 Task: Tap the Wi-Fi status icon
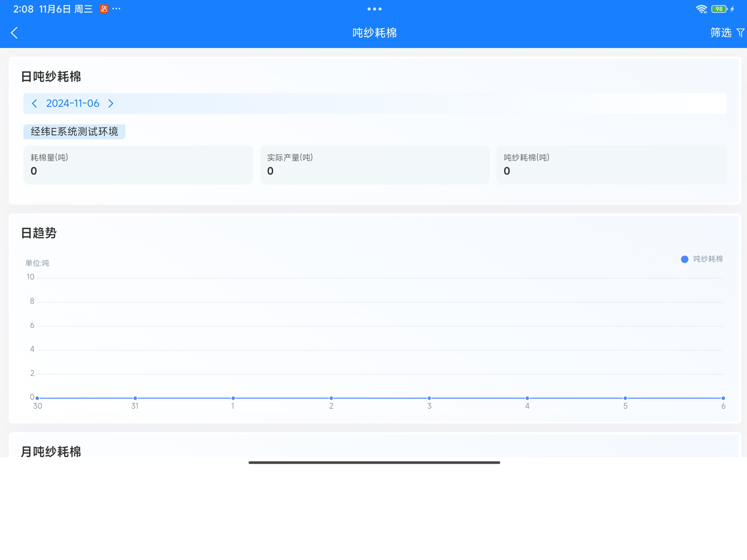tap(701, 9)
